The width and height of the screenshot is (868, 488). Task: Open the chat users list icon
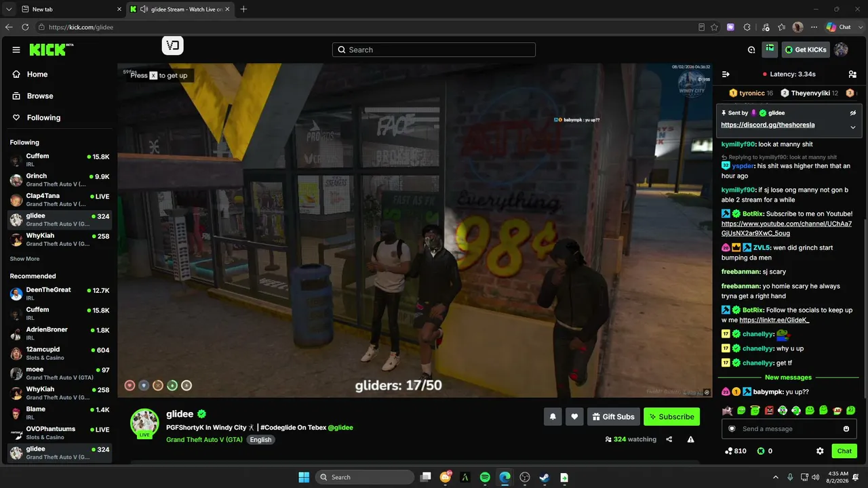[852, 74]
